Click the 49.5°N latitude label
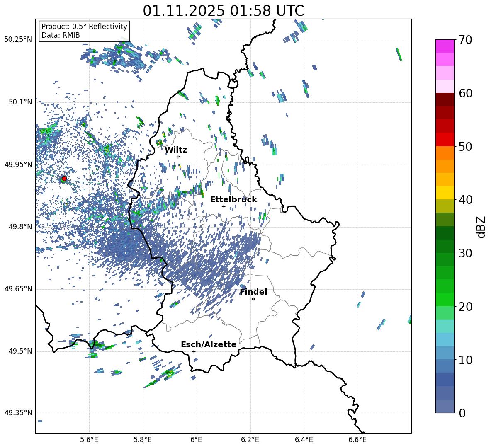Image resolution: width=491 pixels, height=448 pixels. pyautogui.click(x=20, y=351)
